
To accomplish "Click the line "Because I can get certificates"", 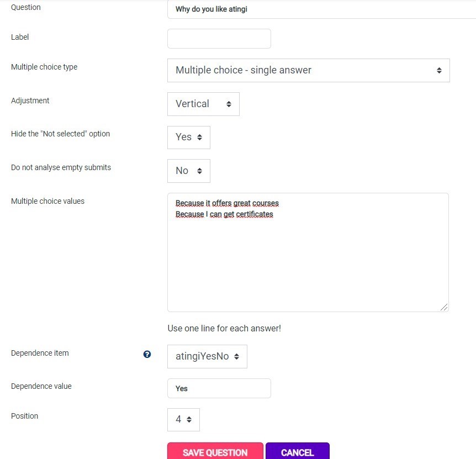I will click(x=224, y=214).
